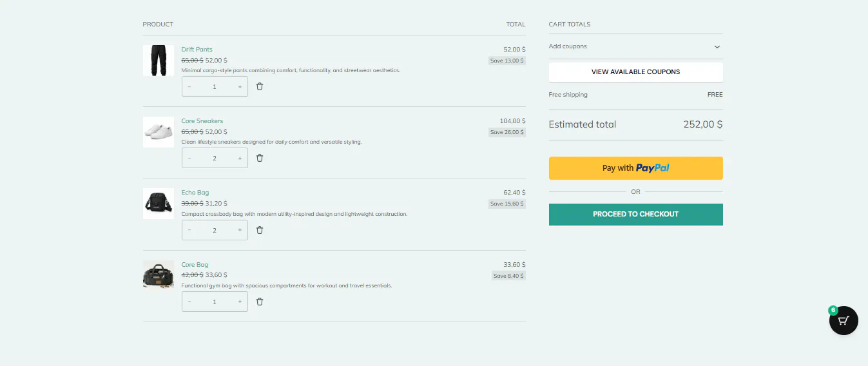Image resolution: width=868 pixels, height=366 pixels.
Task: Click the 'Free shipping' label
Action: pyautogui.click(x=568, y=95)
